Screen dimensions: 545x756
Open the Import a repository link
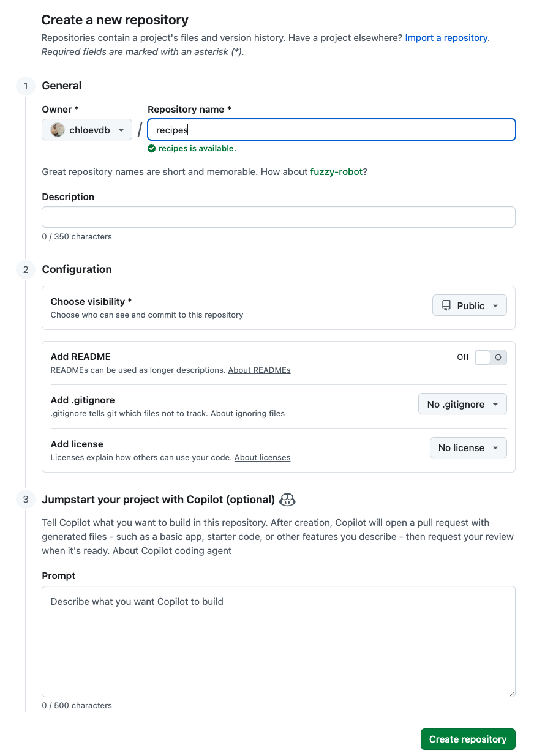pos(446,38)
